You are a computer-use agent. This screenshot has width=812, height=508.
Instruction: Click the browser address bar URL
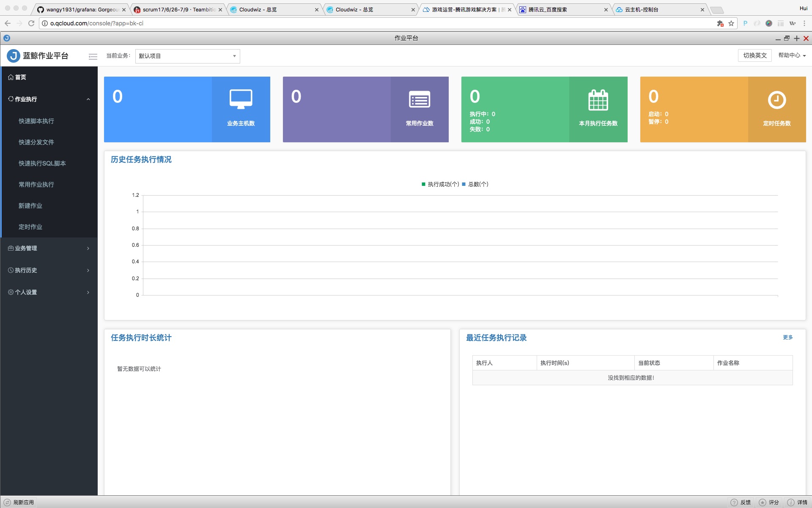(x=97, y=23)
